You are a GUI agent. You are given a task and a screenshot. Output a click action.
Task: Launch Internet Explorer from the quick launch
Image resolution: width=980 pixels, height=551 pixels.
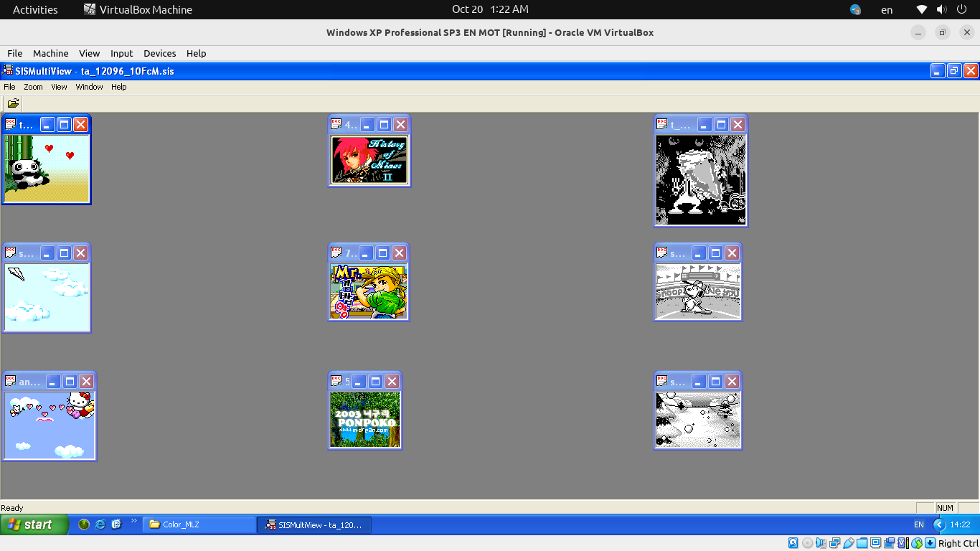(x=100, y=524)
